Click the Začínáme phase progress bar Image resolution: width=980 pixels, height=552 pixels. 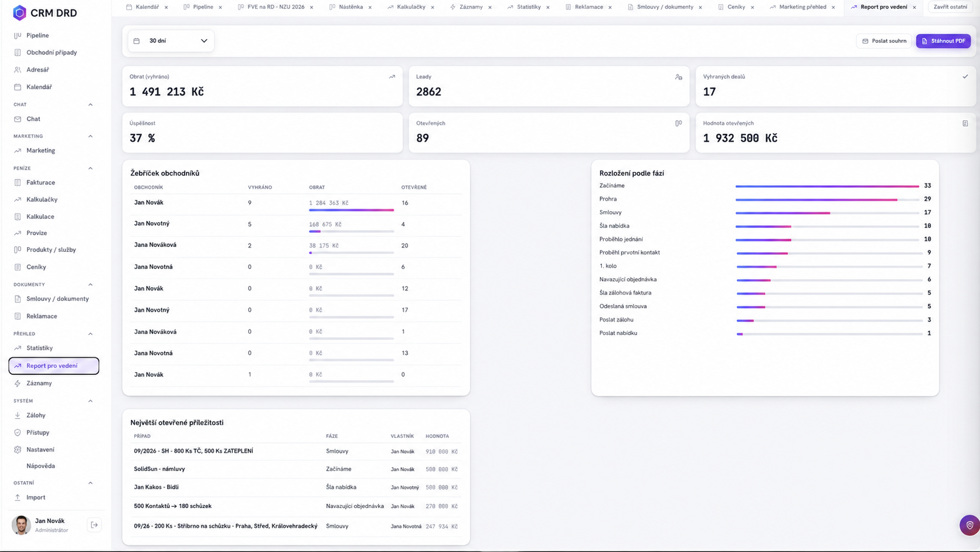(827, 186)
